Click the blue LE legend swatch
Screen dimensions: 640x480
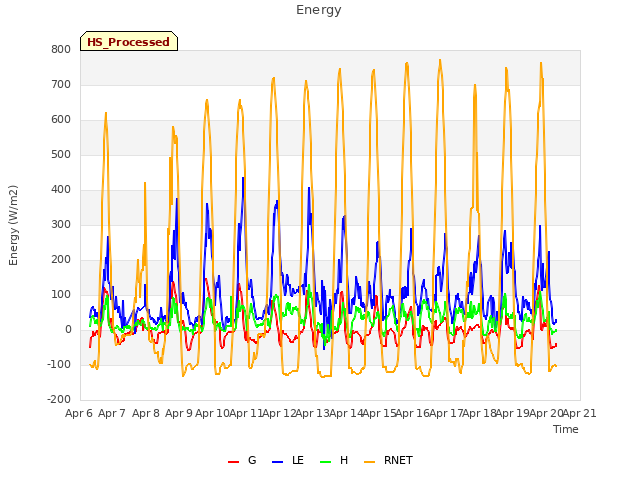(278, 462)
